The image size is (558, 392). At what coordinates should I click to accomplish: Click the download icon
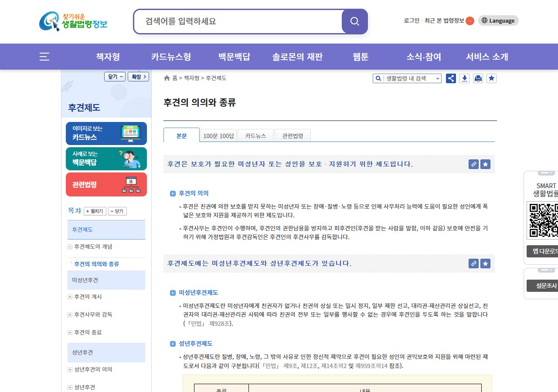tap(465, 78)
